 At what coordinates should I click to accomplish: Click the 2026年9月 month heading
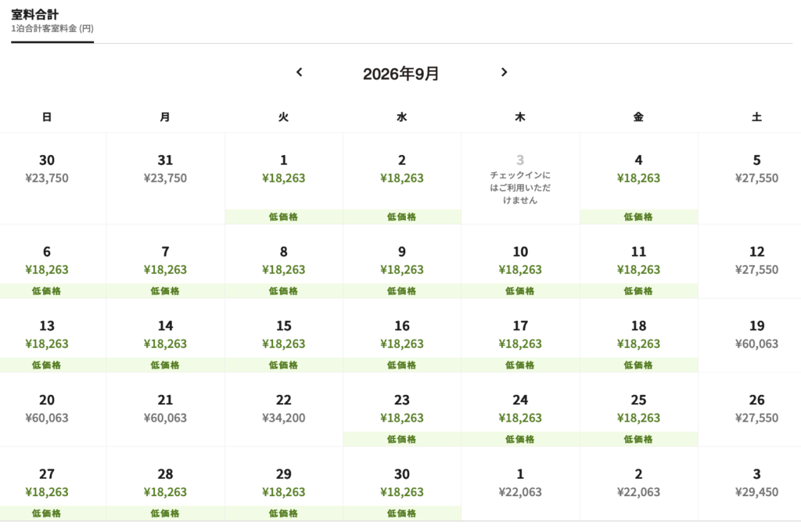[x=401, y=74]
